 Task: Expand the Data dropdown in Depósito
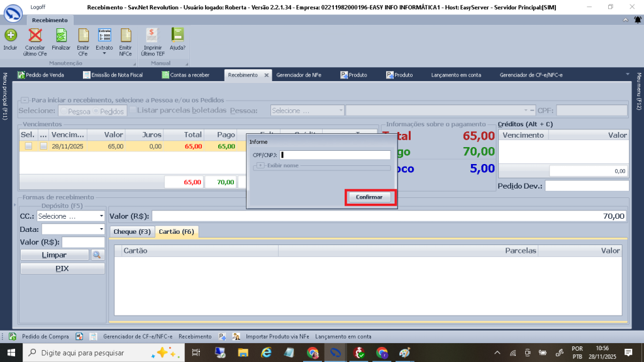pos(101,229)
